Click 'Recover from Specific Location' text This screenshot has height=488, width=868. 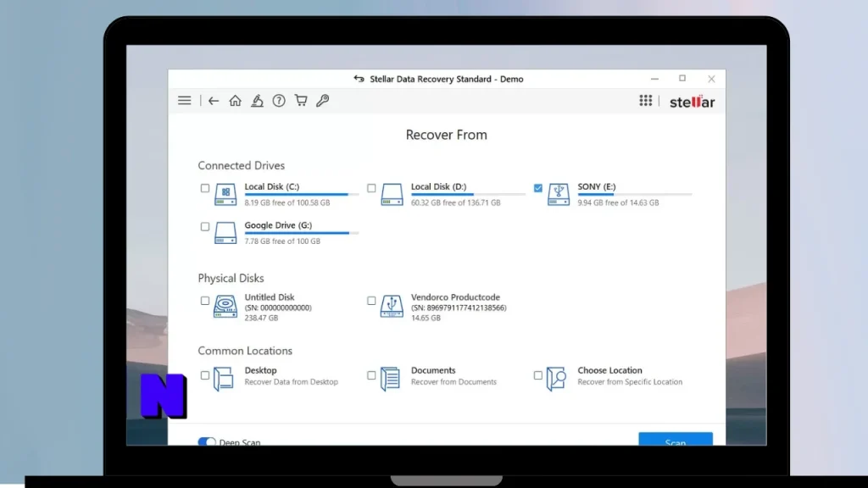[630, 382]
